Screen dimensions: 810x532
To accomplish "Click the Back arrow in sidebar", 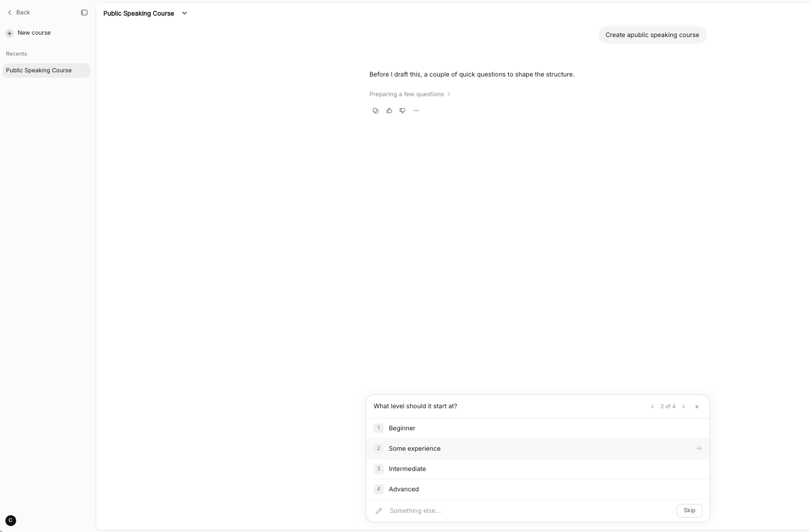I will point(10,13).
